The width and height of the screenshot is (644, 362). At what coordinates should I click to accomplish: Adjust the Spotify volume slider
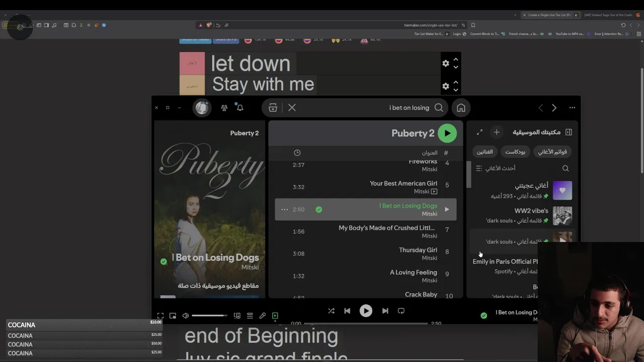[x=210, y=316]
